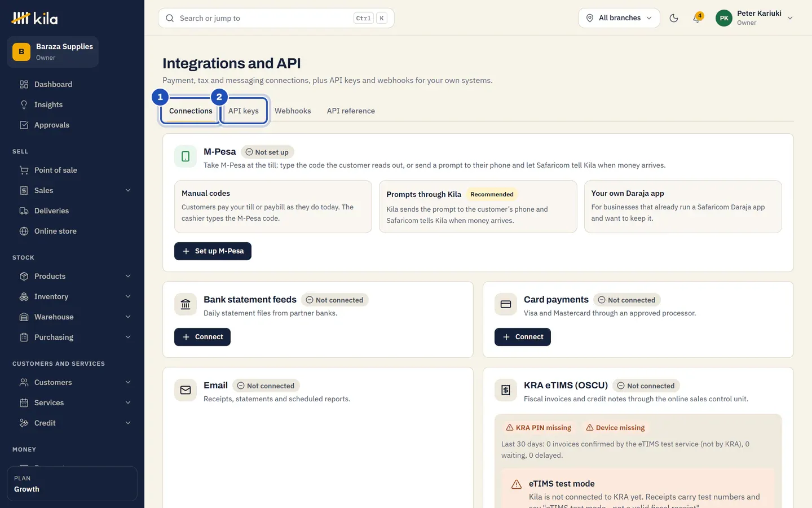The height and width of the screenshot is (508, 812).
Task: Click the Insights lightbulb icon
Action: point(24,104)
